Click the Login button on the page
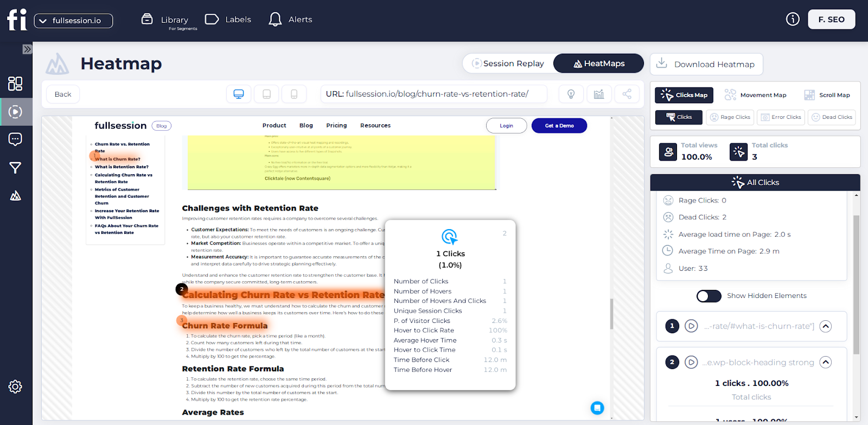Image resolution: width=868 pixels, height=425 pixels. point(506,125)
